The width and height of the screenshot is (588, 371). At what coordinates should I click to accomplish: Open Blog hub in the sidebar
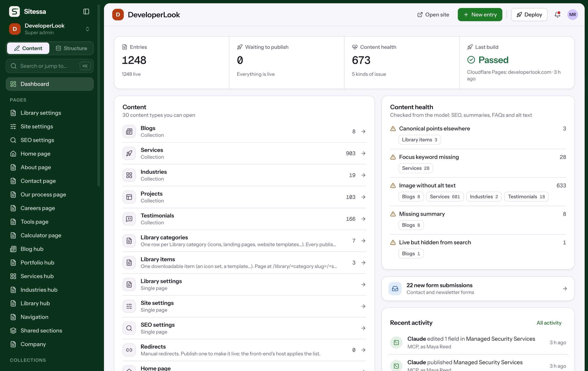(50, 249)
